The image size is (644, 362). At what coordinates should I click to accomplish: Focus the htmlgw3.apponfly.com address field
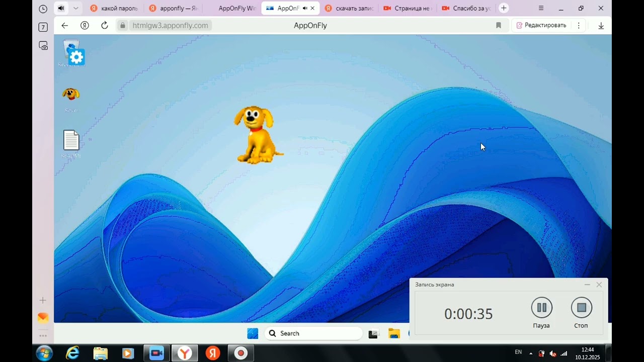tap(170, 25)
